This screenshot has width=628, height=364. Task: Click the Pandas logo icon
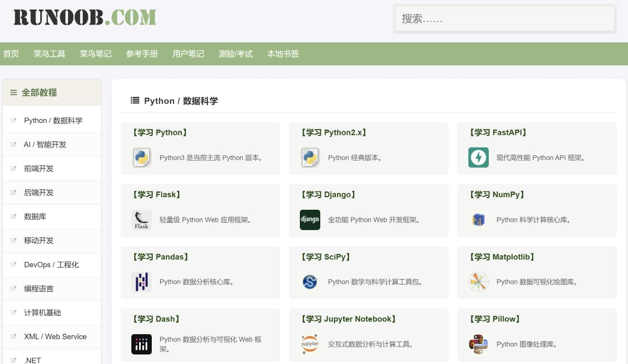coord(141,282)
